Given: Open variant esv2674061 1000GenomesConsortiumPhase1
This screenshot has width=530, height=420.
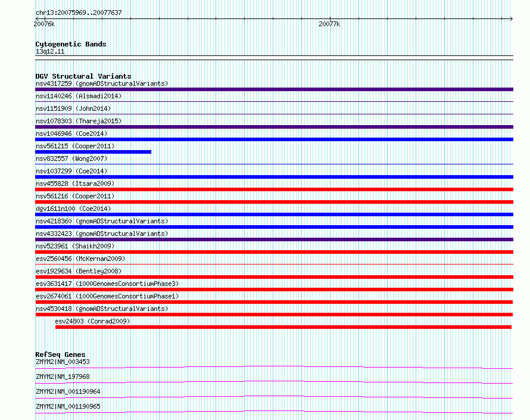Looking at the screenshot, I should click(107, 296).
